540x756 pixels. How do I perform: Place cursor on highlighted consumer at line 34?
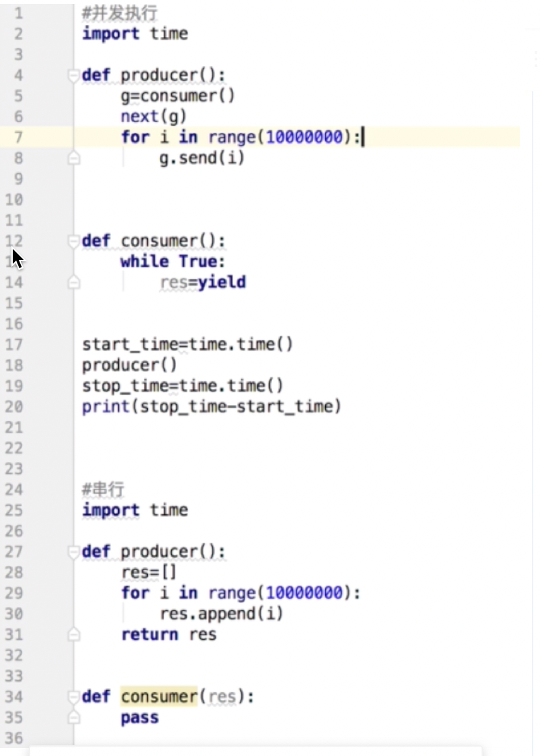(x=159, y=697)
